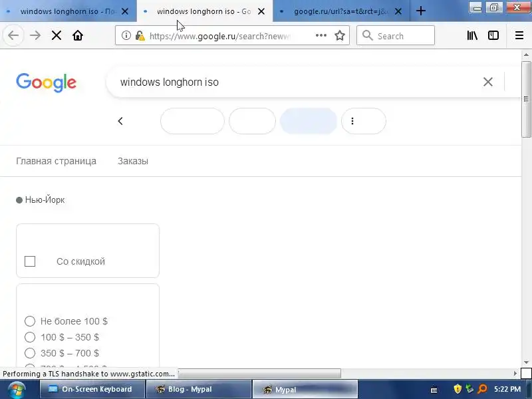
Task: Open more filters vertical dots chip
Action: coord(363,121)
